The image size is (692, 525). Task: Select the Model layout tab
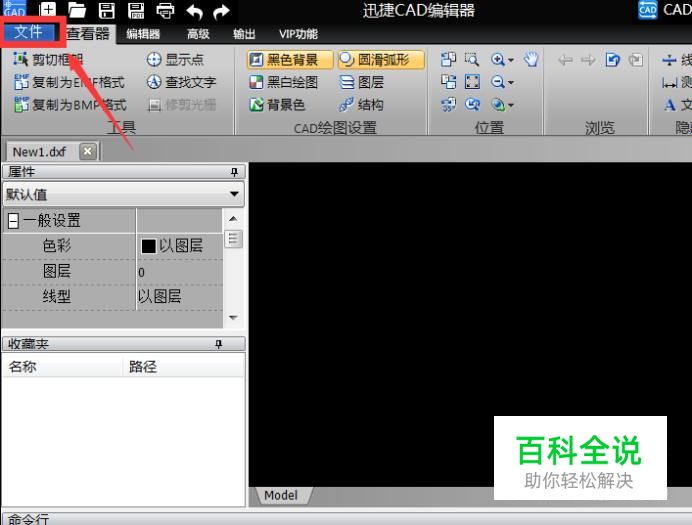pyautogui.click(x=281, y=495)
